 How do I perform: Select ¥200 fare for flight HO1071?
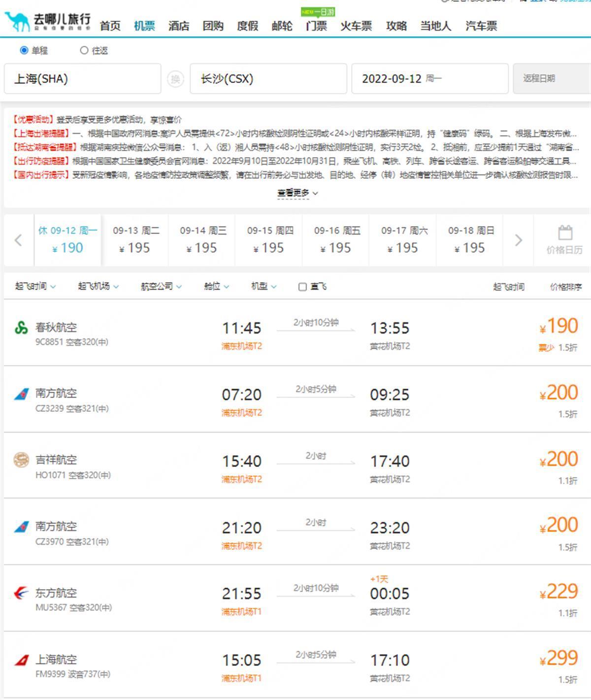558,459
